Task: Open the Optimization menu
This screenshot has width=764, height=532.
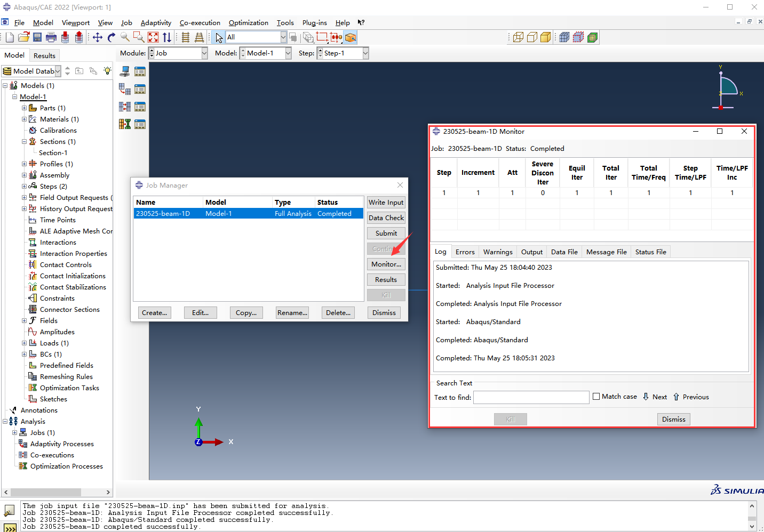Action: click(x=248, y=23)
